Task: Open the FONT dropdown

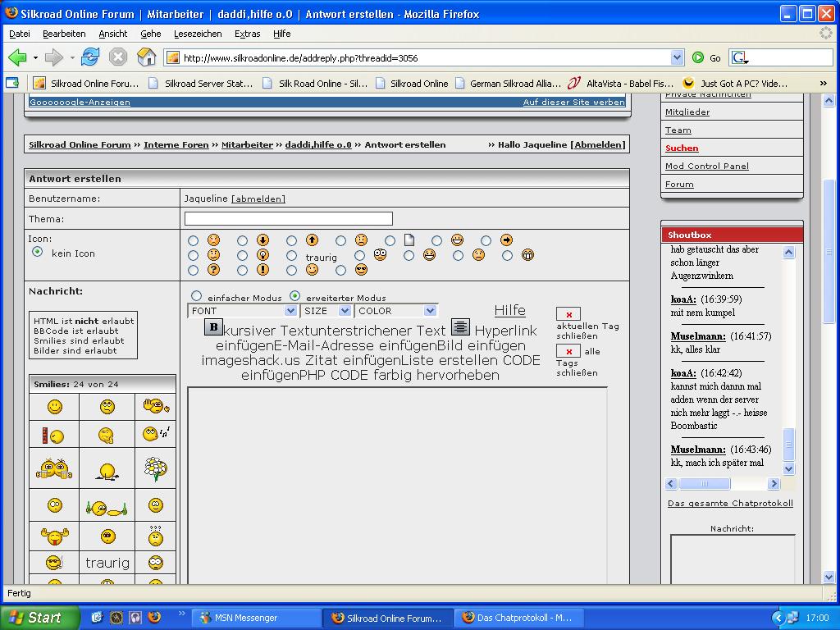Action: coord(242,311)
